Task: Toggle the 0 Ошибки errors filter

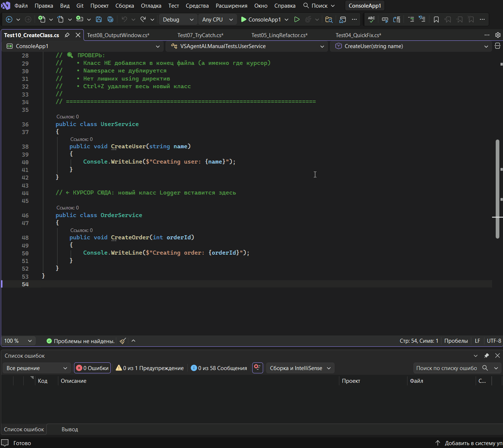Action: (x=92, y=368)
